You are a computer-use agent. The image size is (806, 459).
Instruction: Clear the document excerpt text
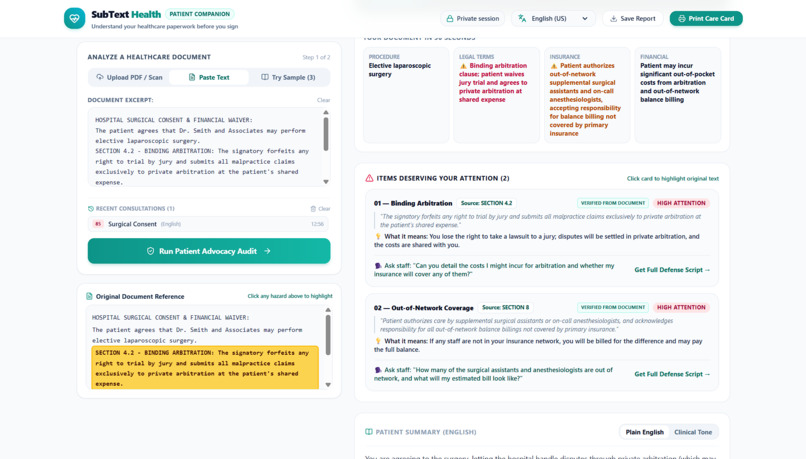point(323,100)
